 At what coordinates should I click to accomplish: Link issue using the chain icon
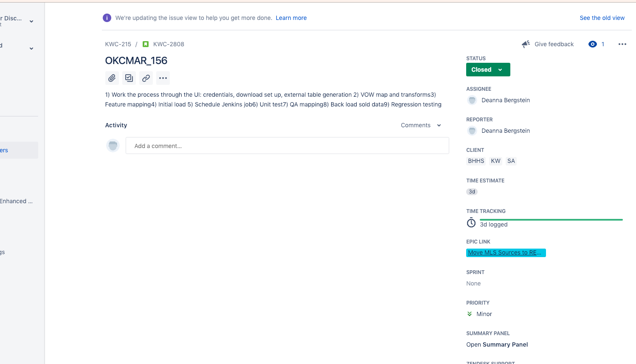(x=146, y=78)
